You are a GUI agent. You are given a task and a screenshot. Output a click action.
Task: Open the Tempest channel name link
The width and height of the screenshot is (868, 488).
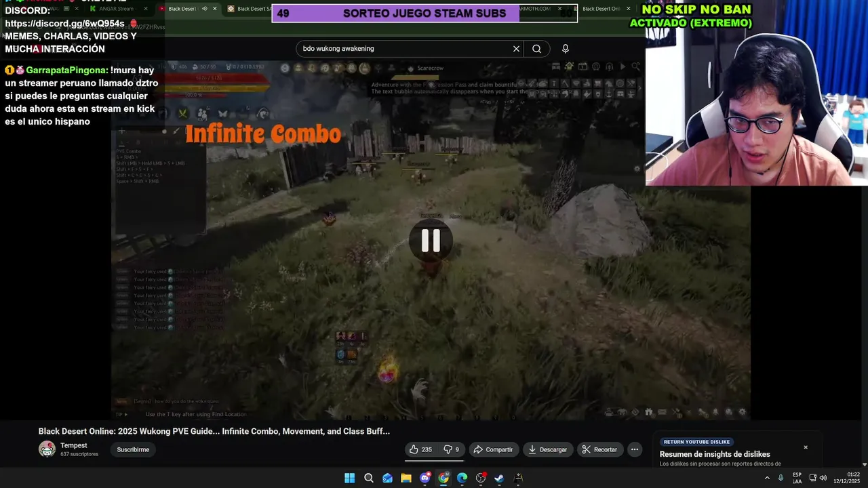click(74, 445)
